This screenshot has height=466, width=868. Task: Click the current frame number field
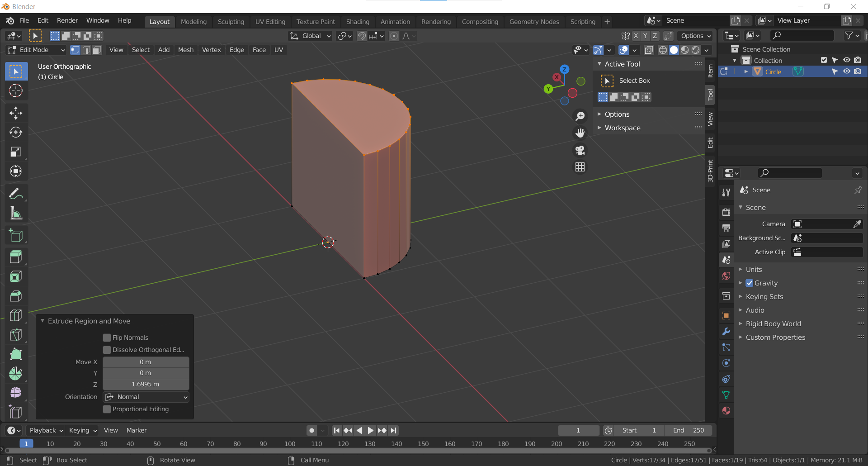tap(578, 430)
